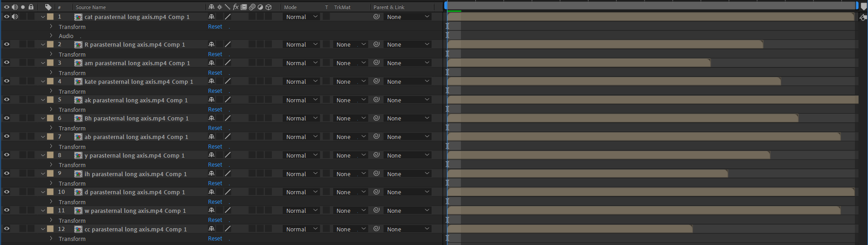Viewport: 868px width, 245px height.
Task: Click the Parent & Link column header
Action: point(389,7)
